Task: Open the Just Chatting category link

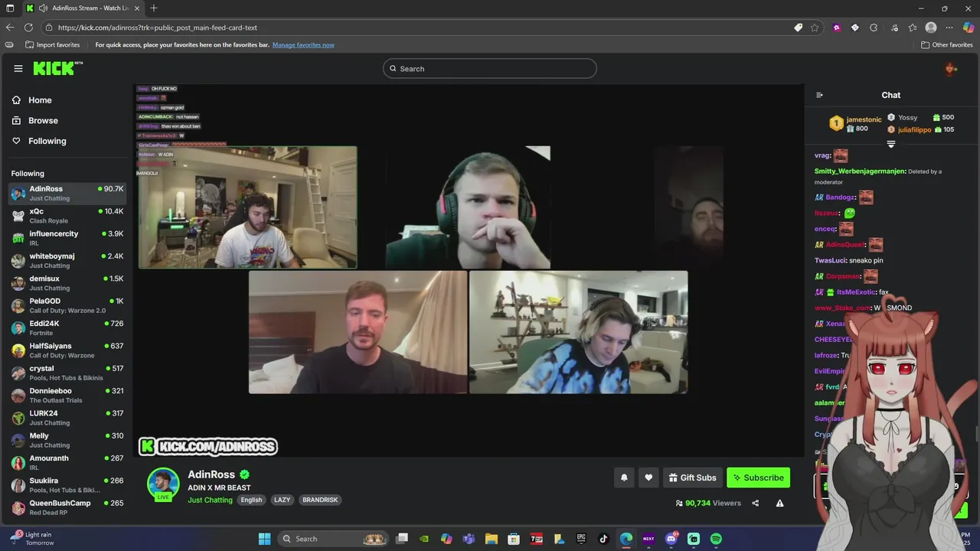Action: tap(210, 500)
